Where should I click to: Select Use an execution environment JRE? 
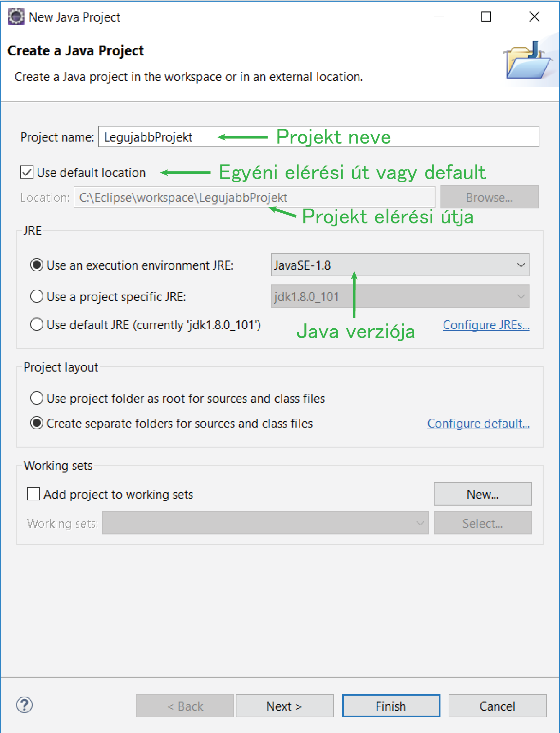[37, 265]
